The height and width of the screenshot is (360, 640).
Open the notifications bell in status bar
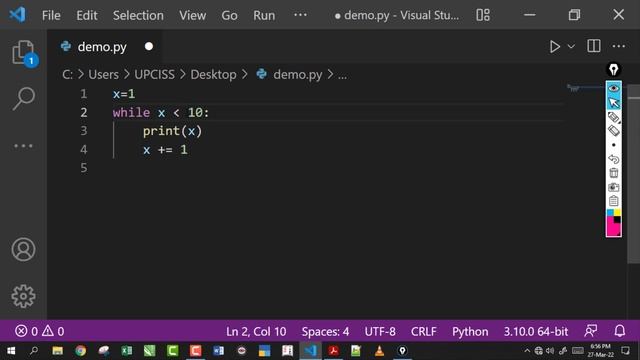click(620, 331)
